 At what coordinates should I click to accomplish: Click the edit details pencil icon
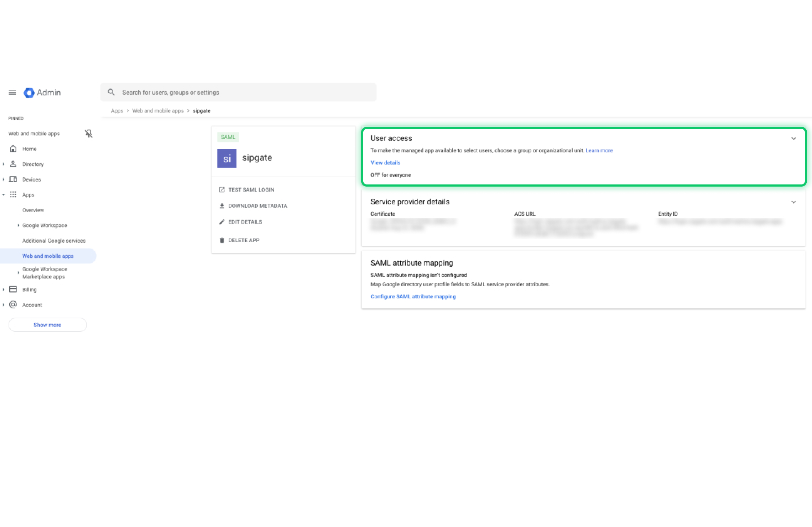click(222, 222)
